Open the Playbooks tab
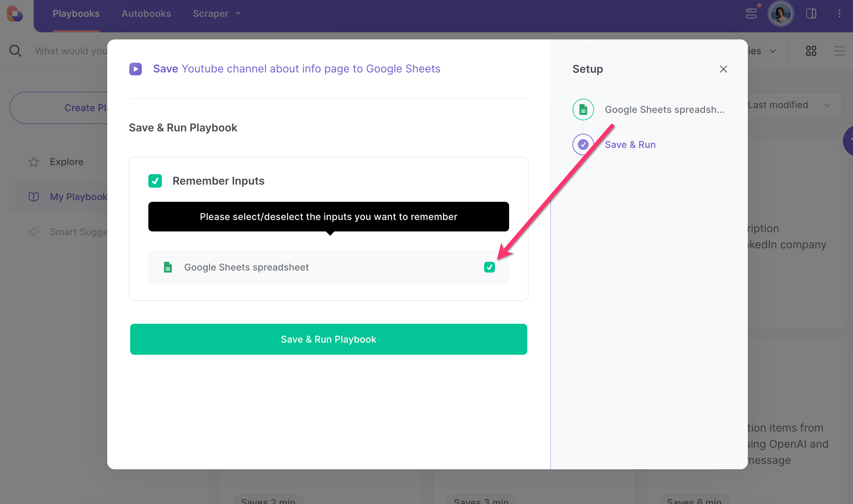Viewport: 853px width, 504px height. pyautogui.click(x=76, y=13)
